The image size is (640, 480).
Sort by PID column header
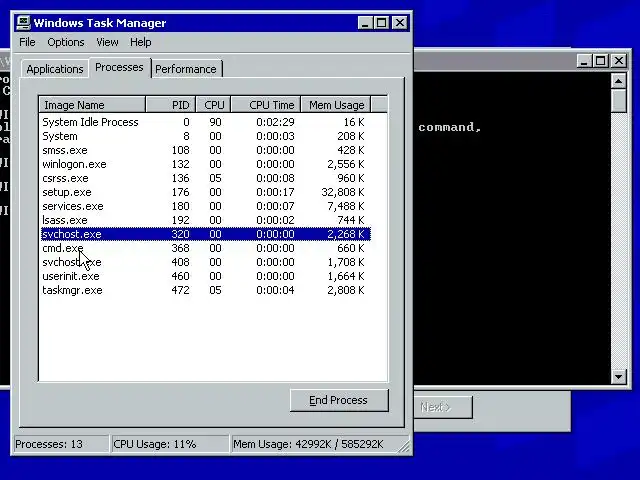[171, 105]
